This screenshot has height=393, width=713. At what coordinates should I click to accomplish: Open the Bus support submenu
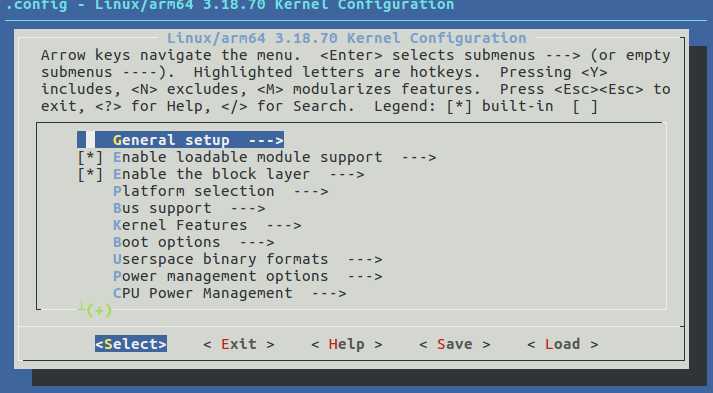pyautogui.click(x=189, y=208)
